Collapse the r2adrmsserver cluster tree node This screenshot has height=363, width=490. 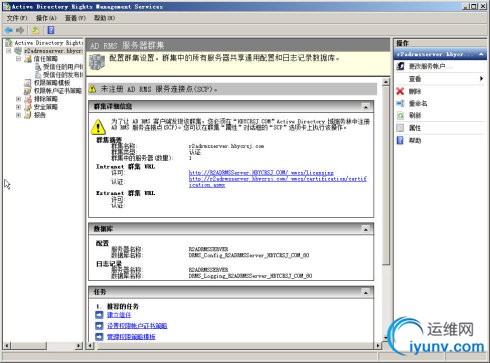point(9,51)
